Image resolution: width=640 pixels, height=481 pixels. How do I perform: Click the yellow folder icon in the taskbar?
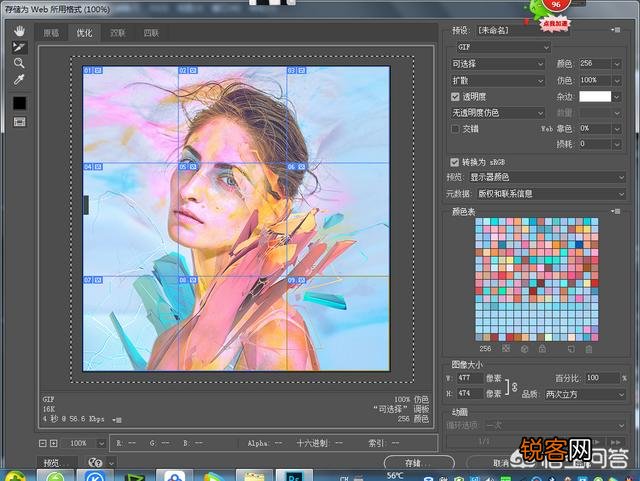coord(254,475)
